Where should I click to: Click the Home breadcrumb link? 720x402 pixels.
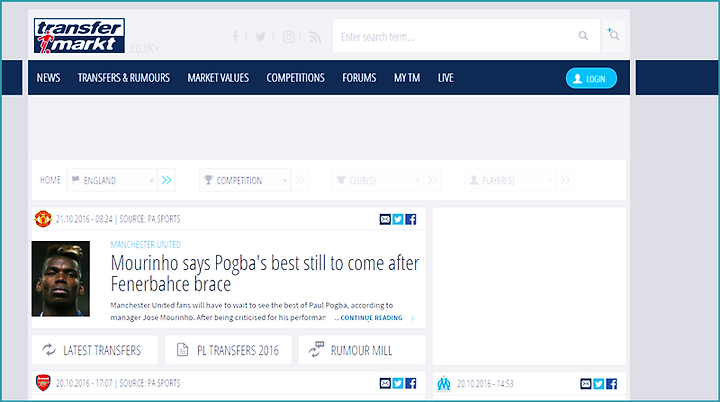(x=50, y=180)
